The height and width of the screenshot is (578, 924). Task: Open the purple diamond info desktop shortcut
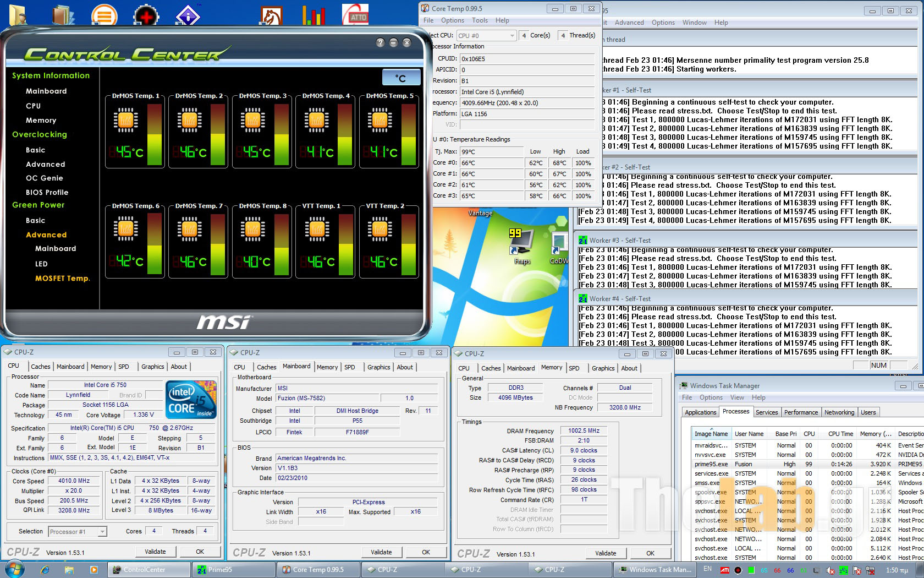pos(188,15)
